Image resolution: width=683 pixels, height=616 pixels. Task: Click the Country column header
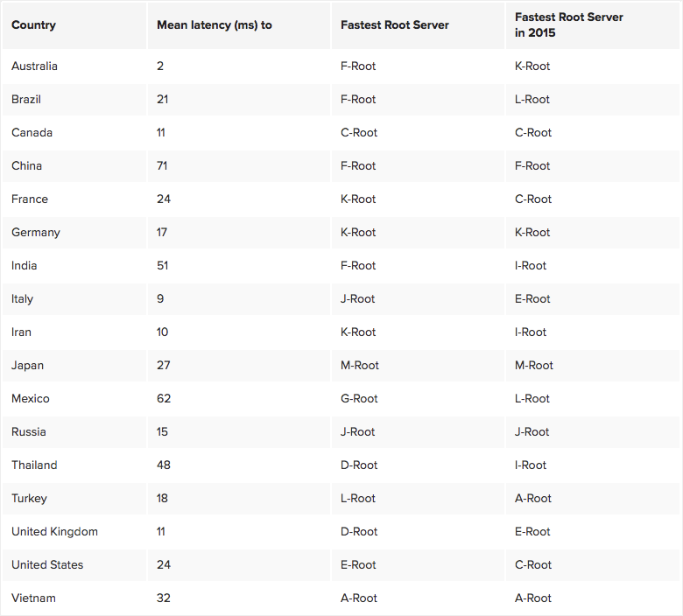(33, 25)
